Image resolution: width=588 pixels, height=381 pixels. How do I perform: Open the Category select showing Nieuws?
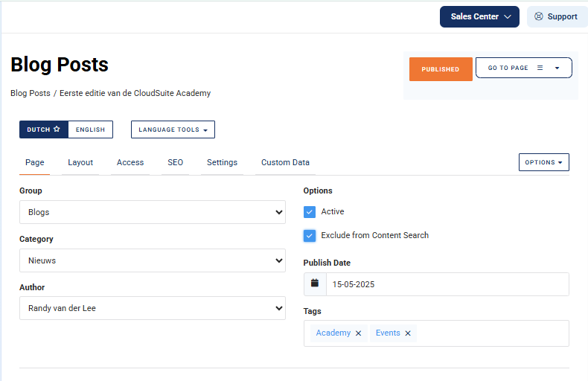tap(153, 260)
